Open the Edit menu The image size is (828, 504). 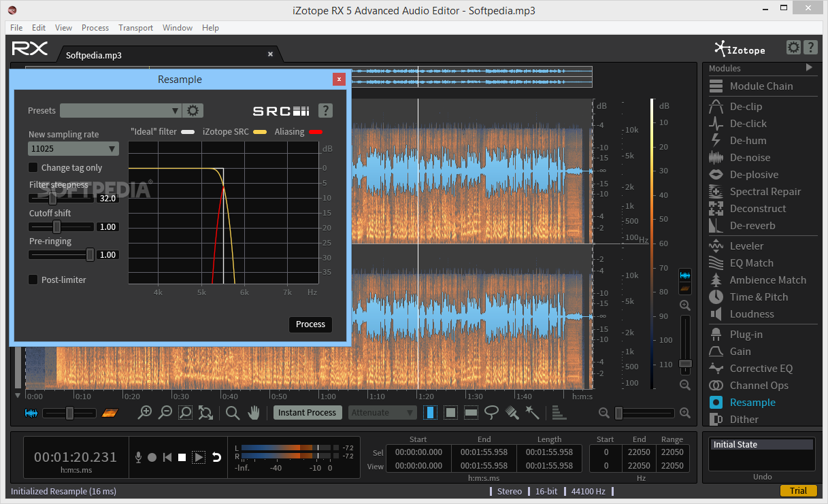(x=39, y=28)
